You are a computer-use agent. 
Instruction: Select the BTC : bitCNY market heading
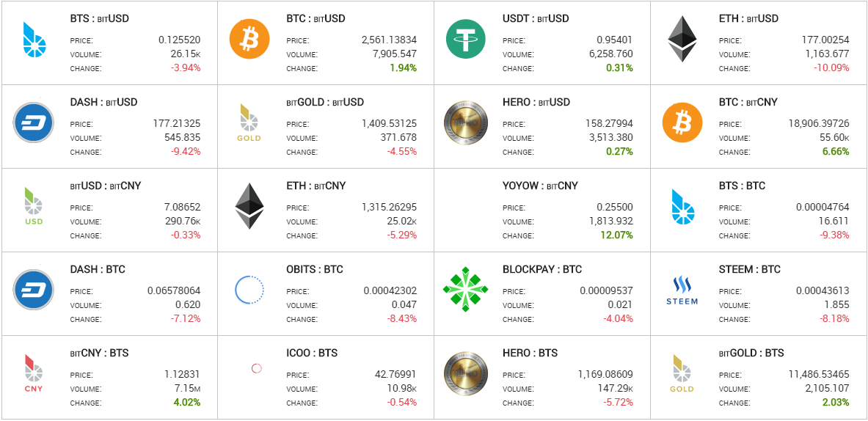(748, 103)
